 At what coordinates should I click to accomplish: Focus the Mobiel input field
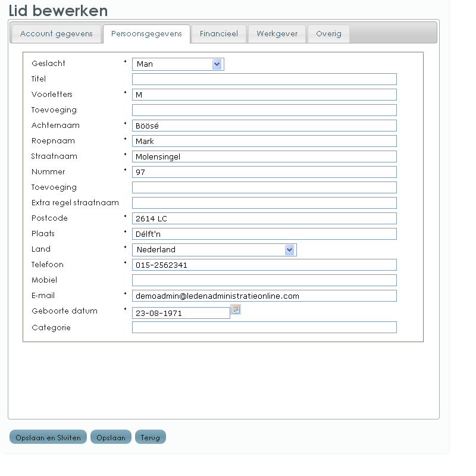(264, 280)
